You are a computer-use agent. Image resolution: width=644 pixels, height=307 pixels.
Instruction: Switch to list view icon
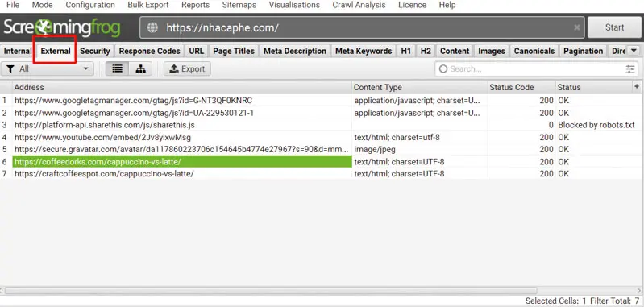click(x=118, y=69)
